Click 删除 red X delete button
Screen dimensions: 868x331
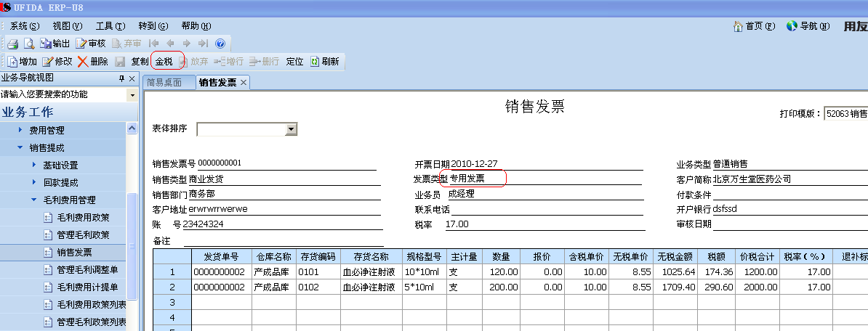pyautogui.click(x=93, y=62)
